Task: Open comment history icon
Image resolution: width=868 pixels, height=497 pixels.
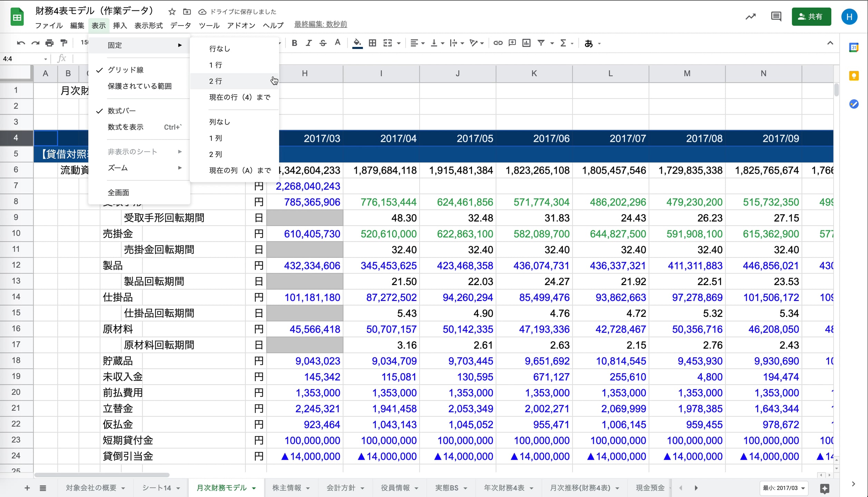Action: (776, 17)
